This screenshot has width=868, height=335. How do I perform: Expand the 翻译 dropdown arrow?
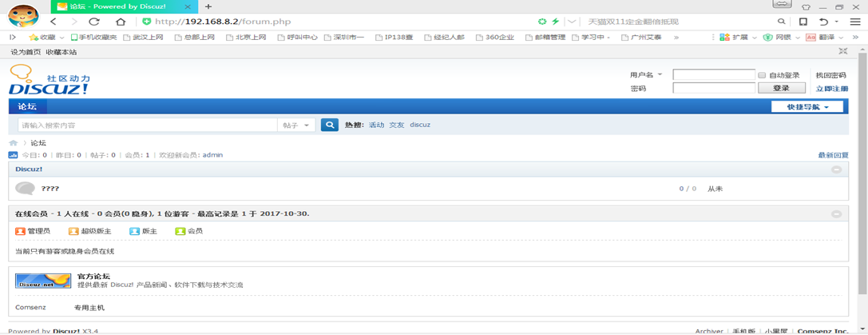(x=840, y=38)
